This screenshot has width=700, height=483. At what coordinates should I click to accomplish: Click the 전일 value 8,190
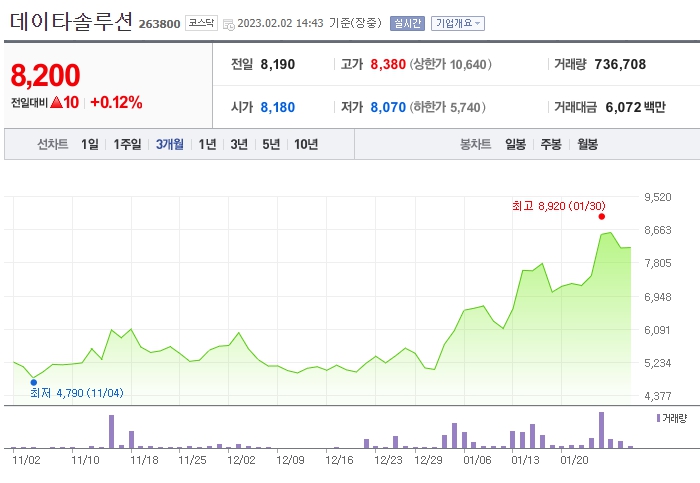pyautogui.click(x=278, y=64)
